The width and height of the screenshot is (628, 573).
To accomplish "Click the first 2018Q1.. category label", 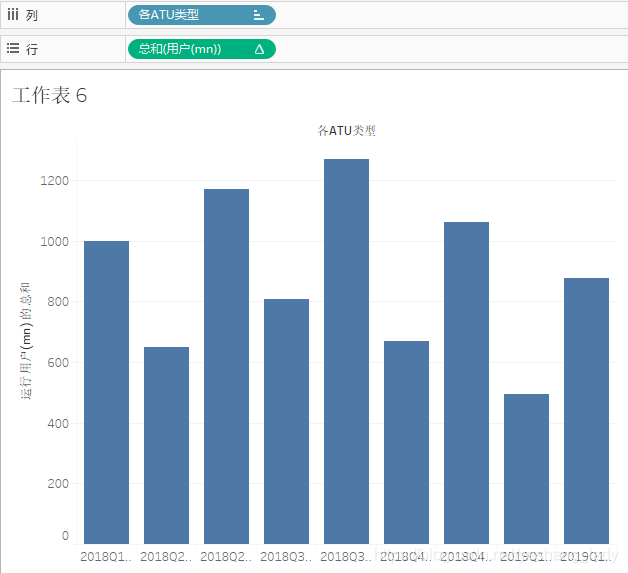I will tap(106, 557).
